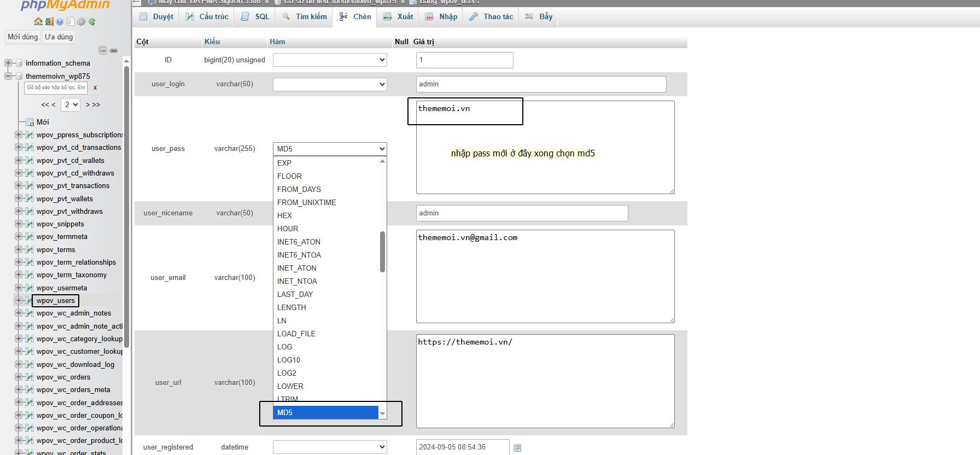This screenshot has height=455, width=980.
Task: Click table icon of wpov_pvt_cd_wallets
Action: [x=30, y=160]
